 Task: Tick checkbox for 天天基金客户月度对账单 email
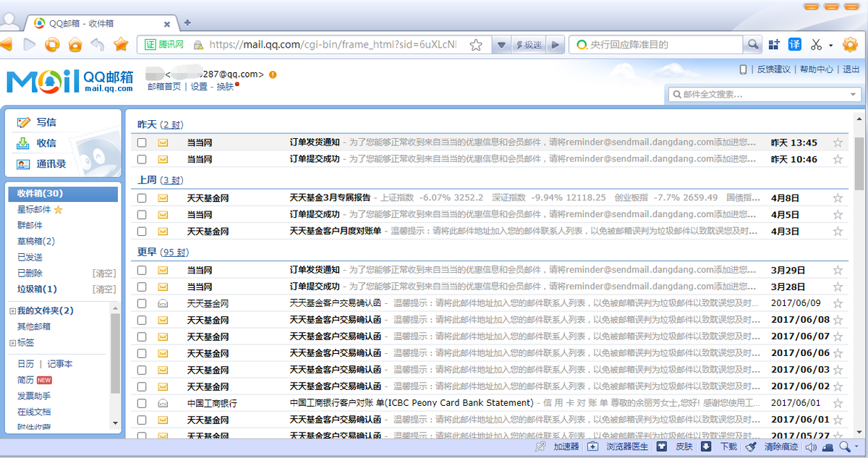tap(142, 231)
